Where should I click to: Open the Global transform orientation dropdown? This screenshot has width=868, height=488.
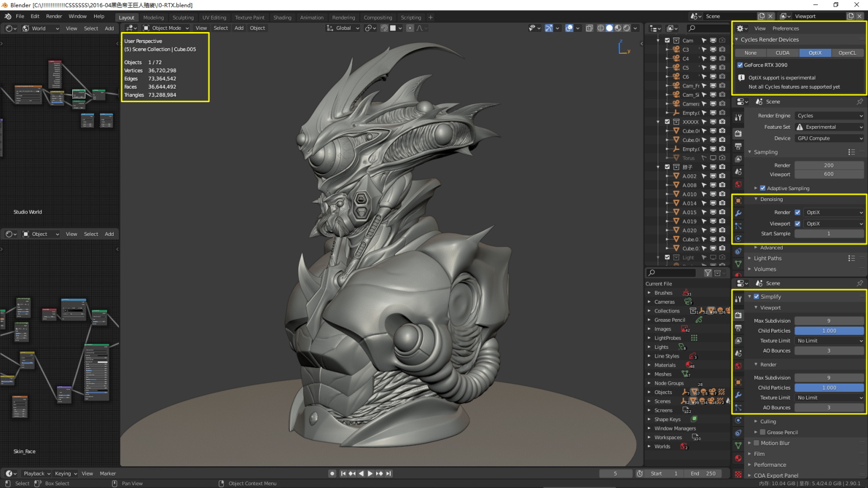coord(343,28)
